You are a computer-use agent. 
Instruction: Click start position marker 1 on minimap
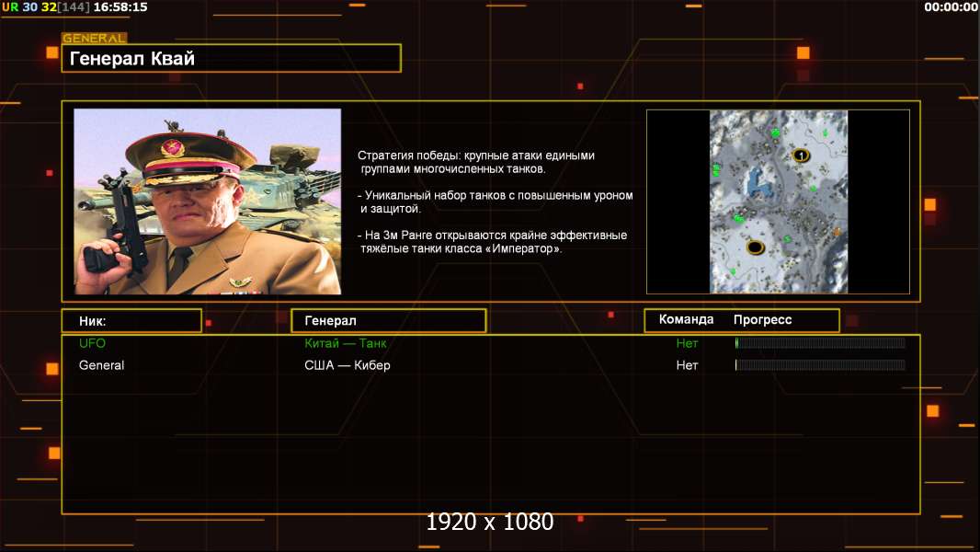[801, 155]
